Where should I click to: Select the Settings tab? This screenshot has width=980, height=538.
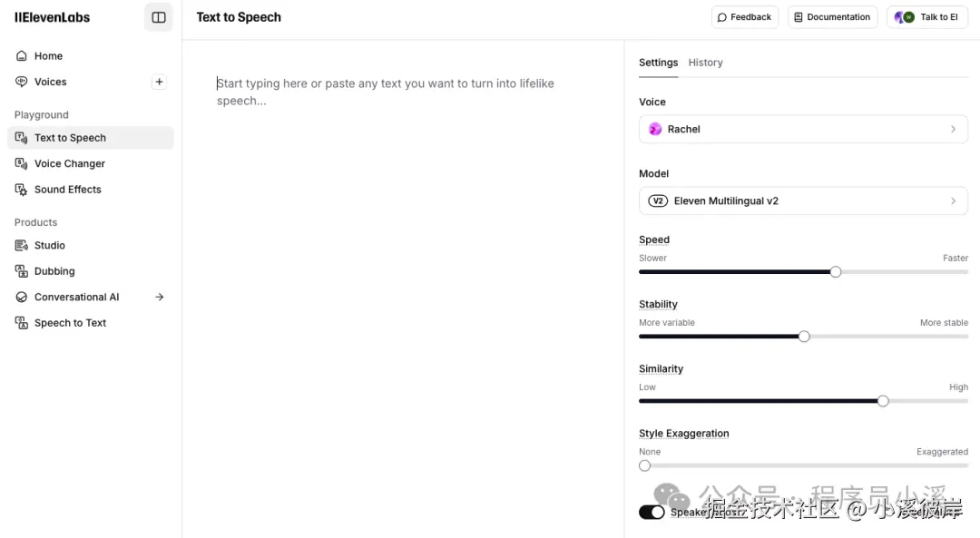(658, 63)
